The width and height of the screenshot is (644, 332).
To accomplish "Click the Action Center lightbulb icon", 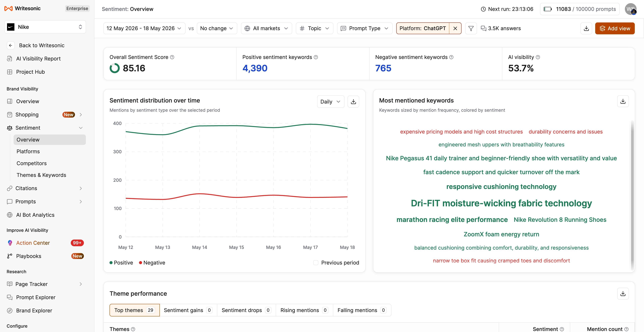I will (10, 243).
